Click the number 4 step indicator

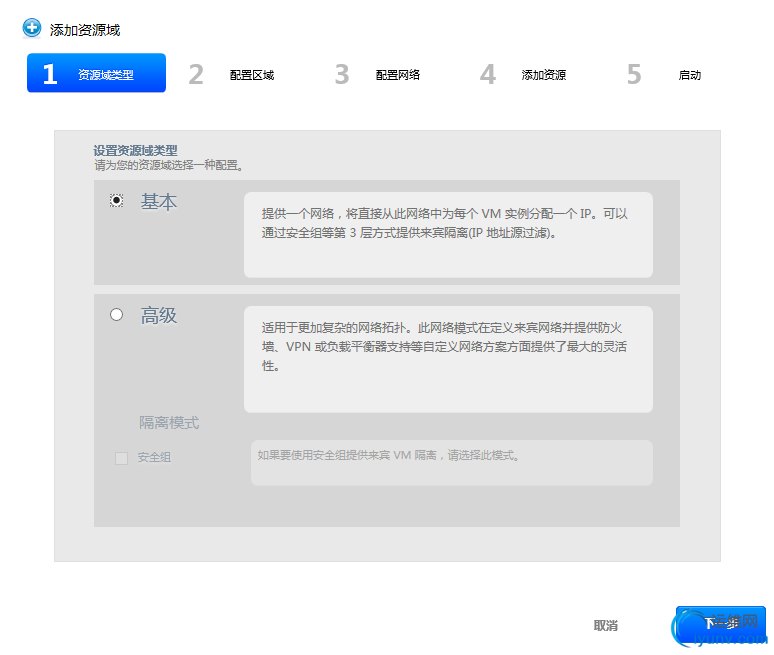(x=488, y=75)
